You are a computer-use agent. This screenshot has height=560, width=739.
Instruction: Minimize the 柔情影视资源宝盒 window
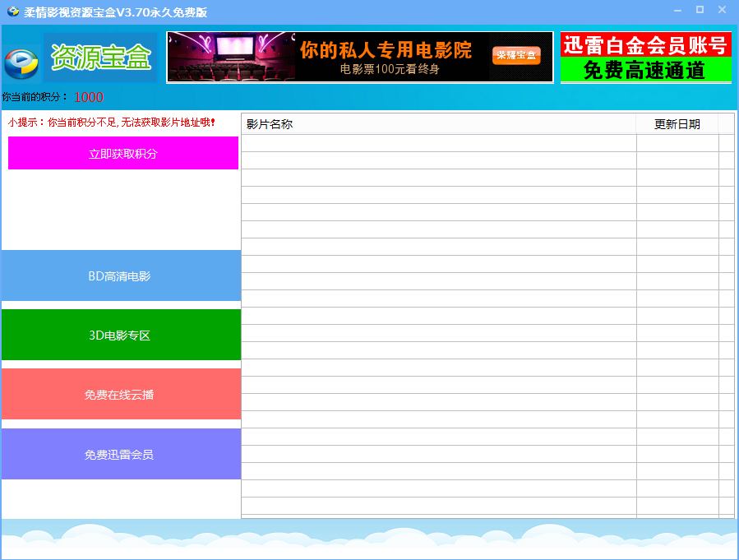tap(677, 11)
